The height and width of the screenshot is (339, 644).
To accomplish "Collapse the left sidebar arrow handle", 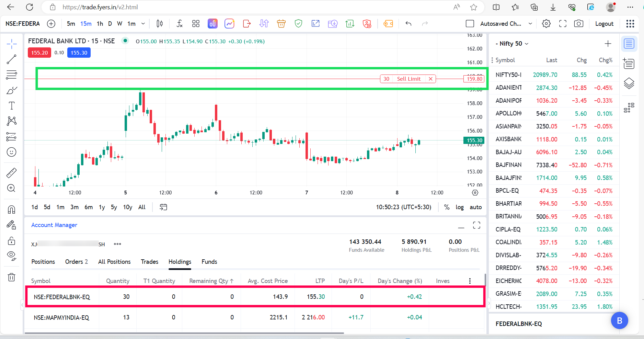I will tap(22, 304).
